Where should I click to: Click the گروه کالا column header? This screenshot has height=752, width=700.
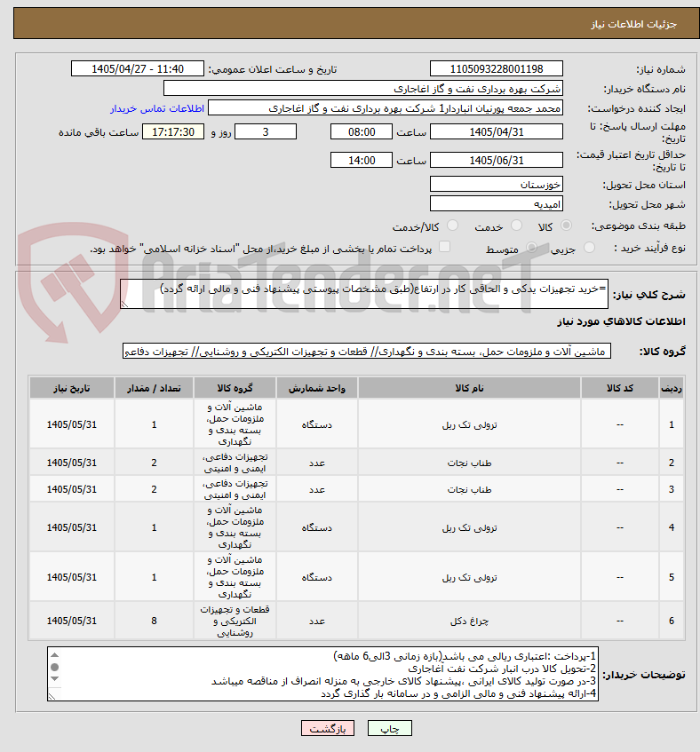click(x=235, y=388)
